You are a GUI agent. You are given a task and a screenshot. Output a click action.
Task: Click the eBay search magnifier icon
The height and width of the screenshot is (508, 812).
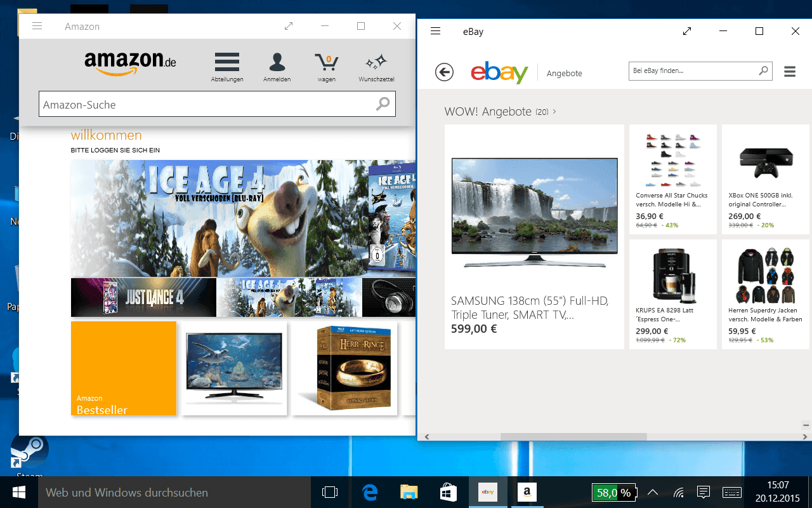[x=764, y=71]
